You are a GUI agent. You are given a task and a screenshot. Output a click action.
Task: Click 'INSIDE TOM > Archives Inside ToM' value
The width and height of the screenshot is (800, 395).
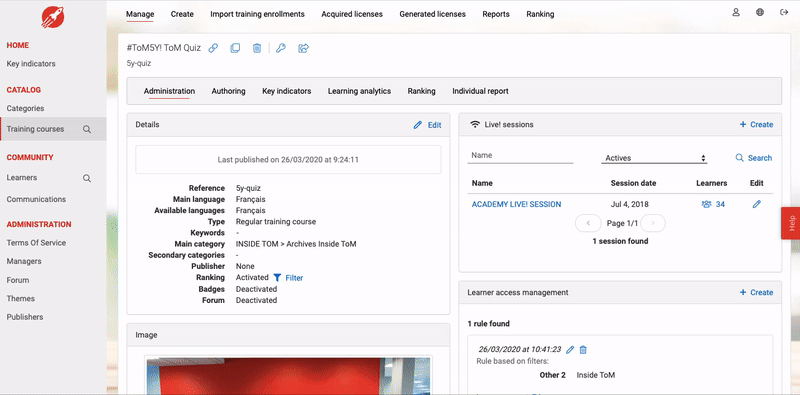coord(296,244)
